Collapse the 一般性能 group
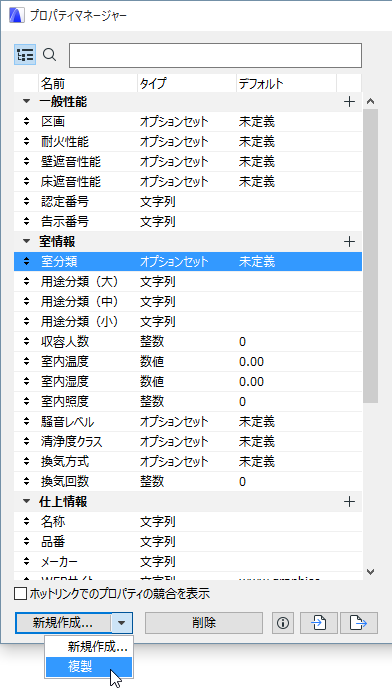The width and height of the screenshot is (392, 692). click(27, 102)
